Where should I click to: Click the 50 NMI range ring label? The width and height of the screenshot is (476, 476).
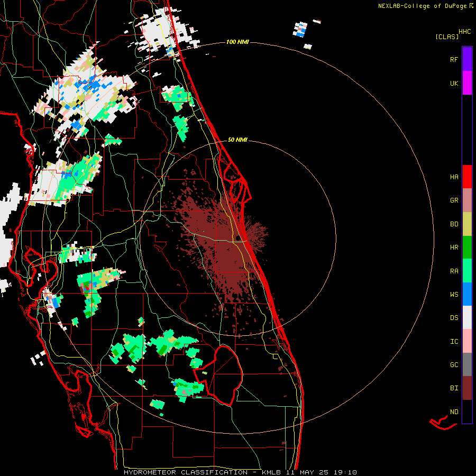237,140
